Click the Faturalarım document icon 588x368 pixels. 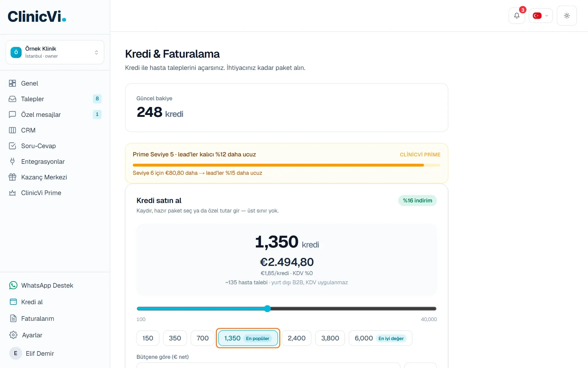[13, 319]
